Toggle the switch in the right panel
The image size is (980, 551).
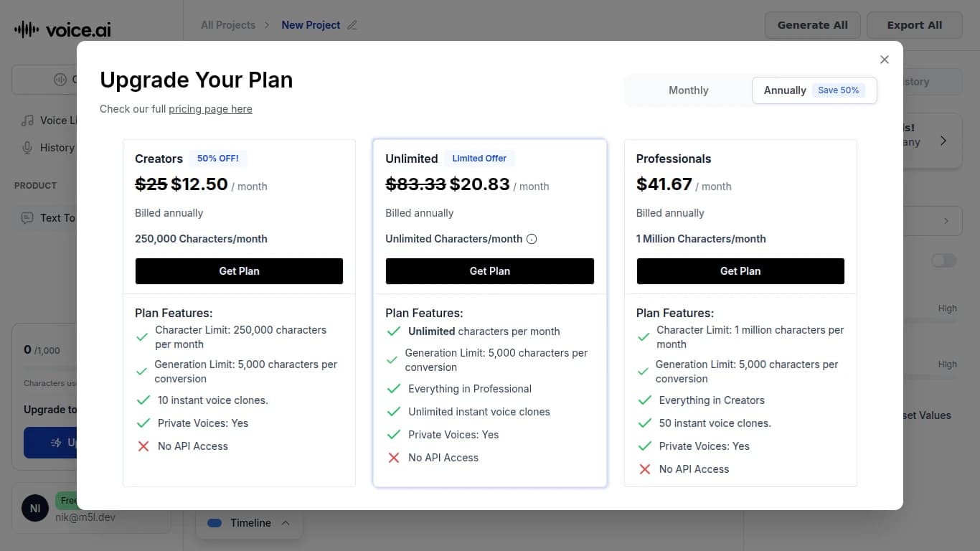coord(943,260)
